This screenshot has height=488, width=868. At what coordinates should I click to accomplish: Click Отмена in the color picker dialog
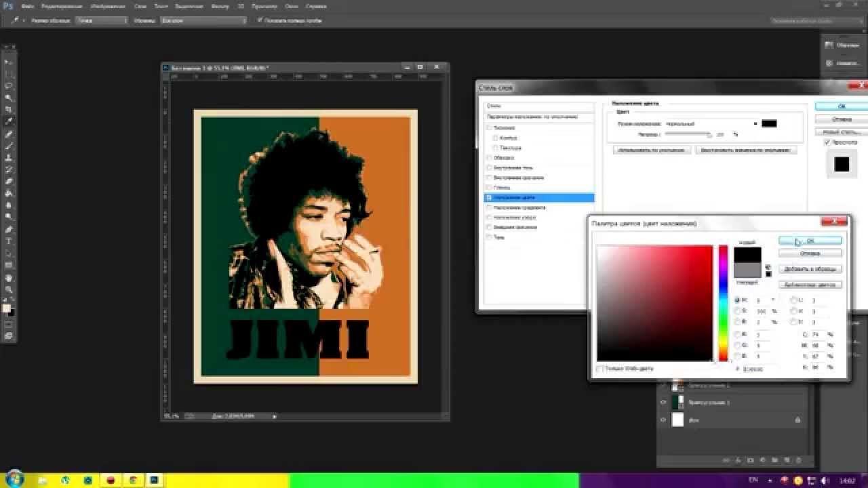pos(810,253)
